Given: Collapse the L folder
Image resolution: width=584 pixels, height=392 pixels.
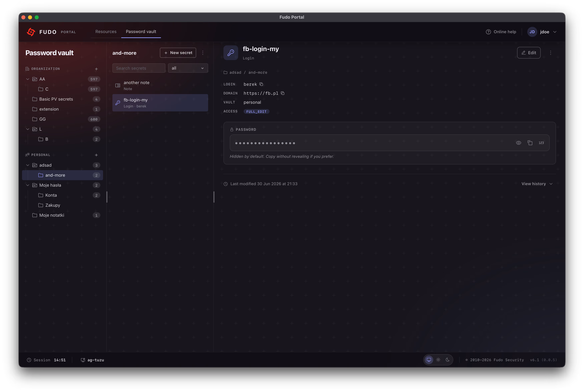Looking at the screenshot, I should click(28, 129).
